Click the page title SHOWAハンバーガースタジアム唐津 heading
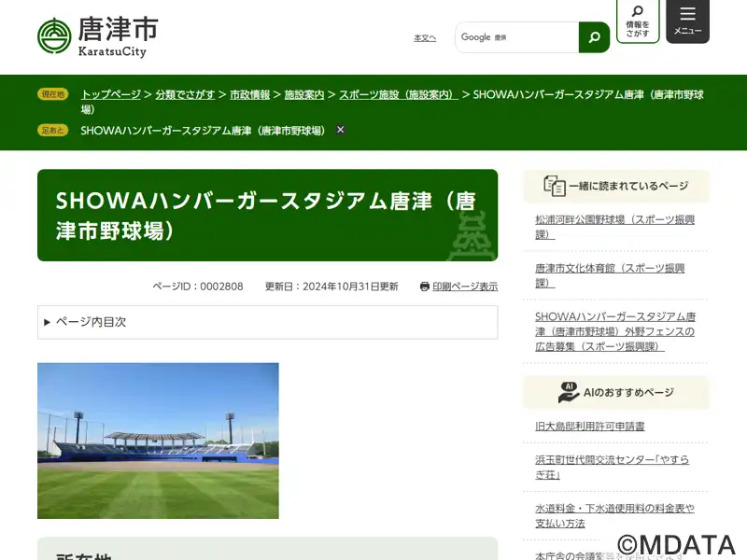Viewport: 747px width, 560px height. (267, 216)
